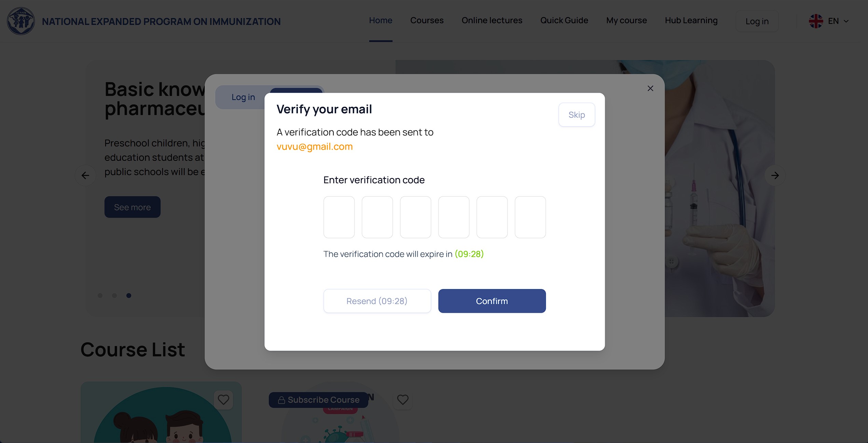
Task: Click the immunization program logo icon
Action: tap(21, 21)
